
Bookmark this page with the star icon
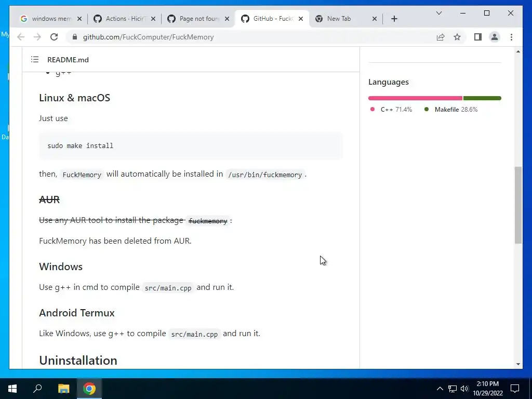pos(457,37)
